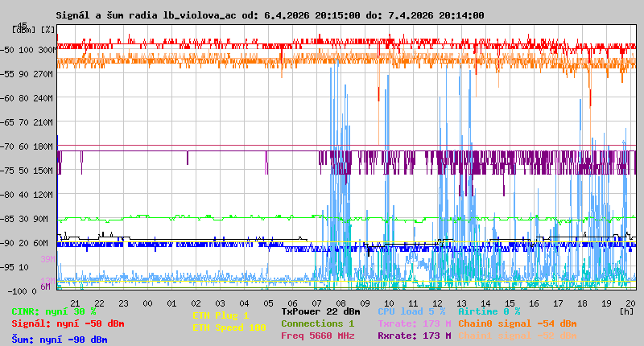
Task: Click the '-100 0' y-axis label
Action: (23, 291)
